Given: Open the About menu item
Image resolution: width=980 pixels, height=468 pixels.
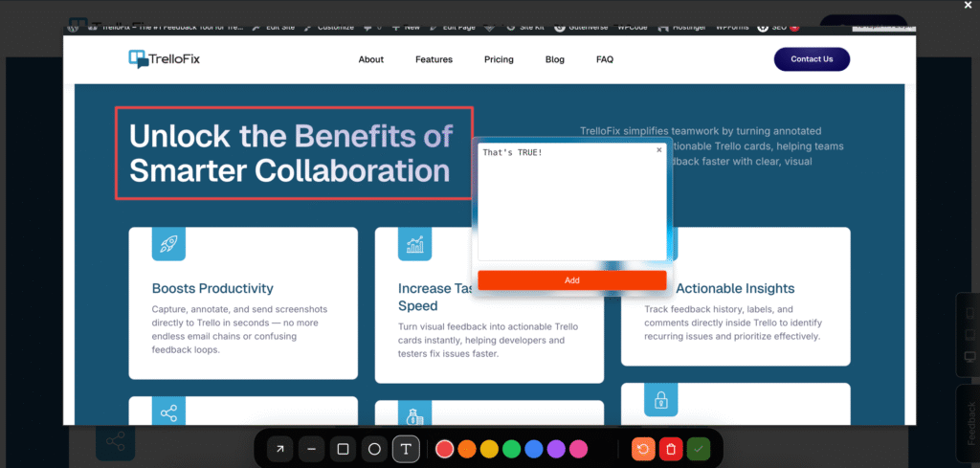Looking at the screenshot, I should (x=371, y=59).
